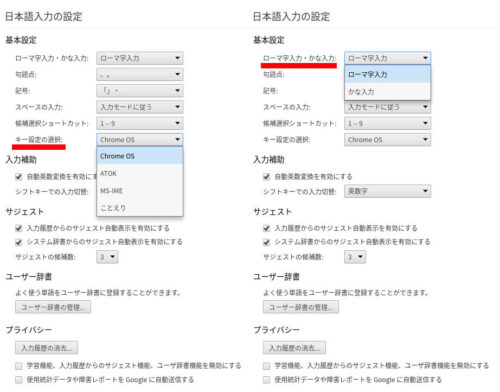Choose かな入力 option in right panel list
This screenshot has width=500, height=392.
pos(388,91)
